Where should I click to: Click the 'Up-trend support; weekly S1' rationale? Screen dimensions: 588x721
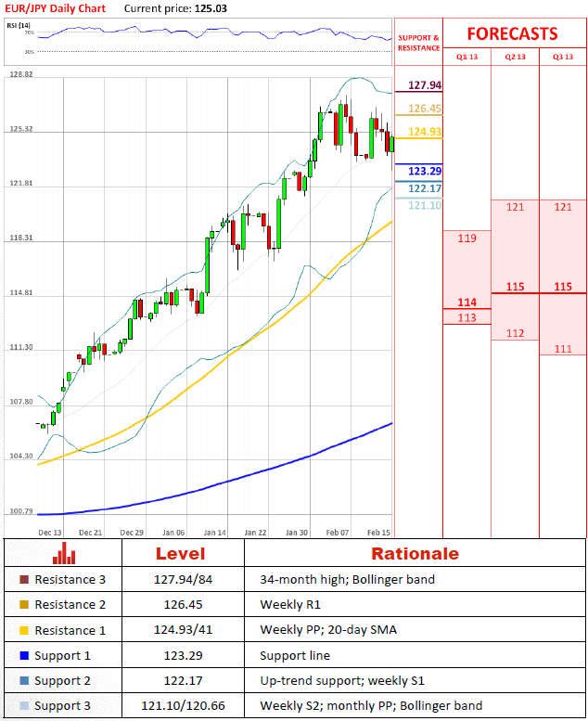pyautogui.click(x=342, y=680)
